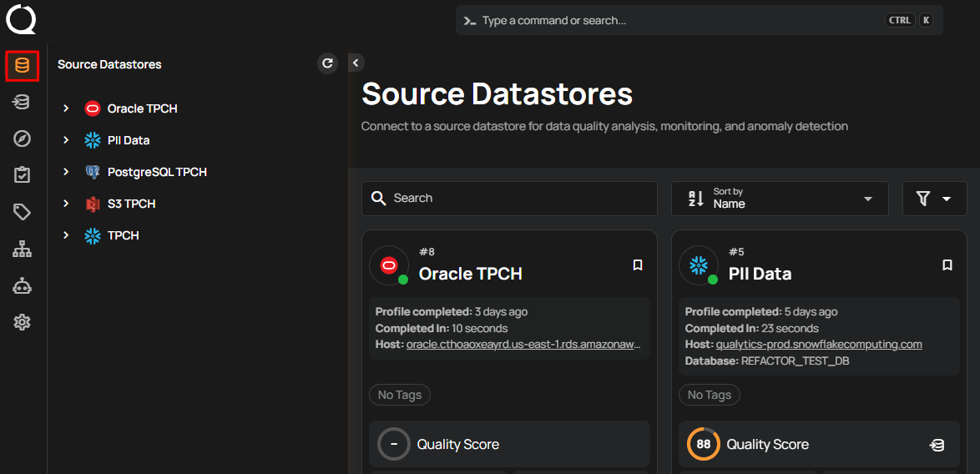This screenshot has height=474, width=980.
Task: Click the Source Datastores panel heading
Action: pyautogui.click(x=109, y=64)
